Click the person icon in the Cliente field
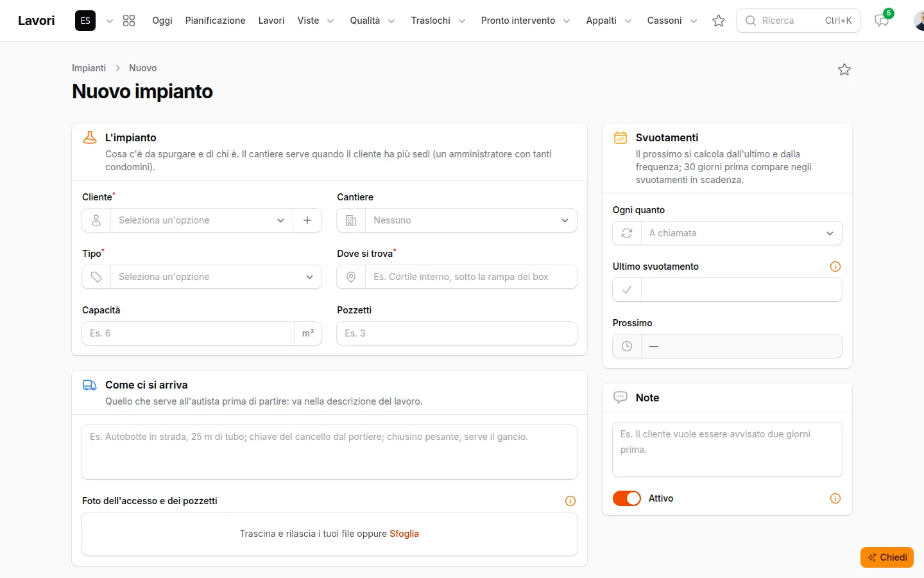924x578 pixels. tap(96, 220)
